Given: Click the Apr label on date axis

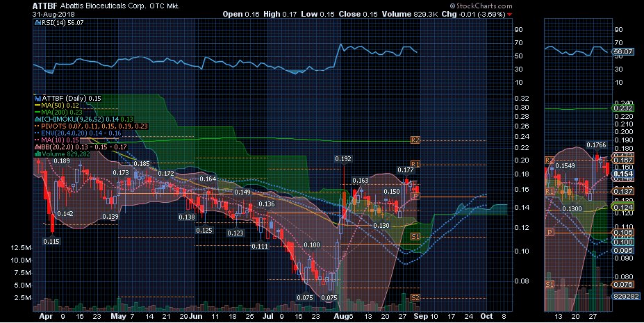Looking at the screenshot, I should [x=46, y=317].
